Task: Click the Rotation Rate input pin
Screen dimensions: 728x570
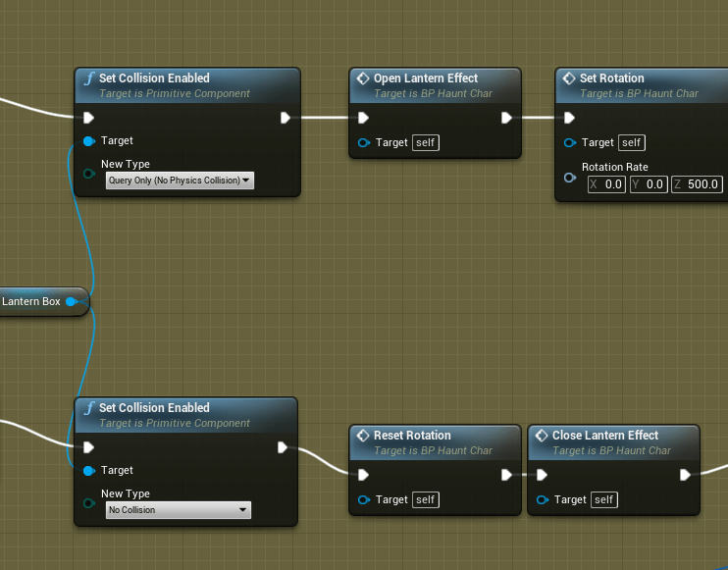Action: (x=569, y=177)
